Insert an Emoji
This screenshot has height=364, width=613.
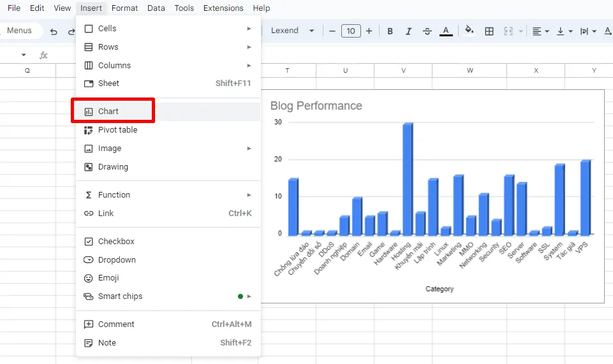[x=168, y=278]
